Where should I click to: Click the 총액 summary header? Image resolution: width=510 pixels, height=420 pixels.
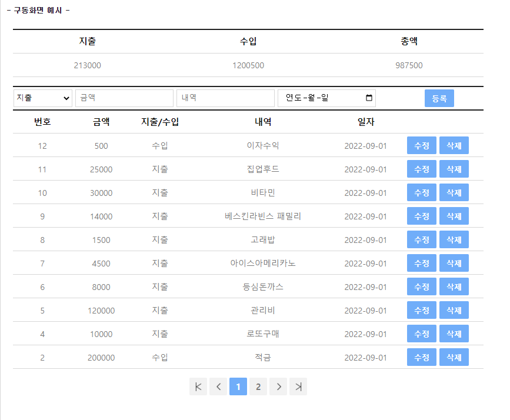click(409, 41)
